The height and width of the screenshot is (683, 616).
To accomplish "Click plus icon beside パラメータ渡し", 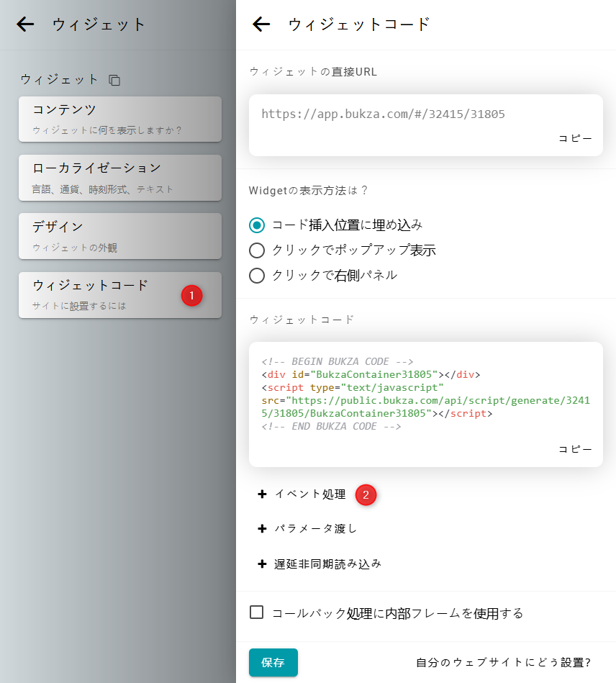I will tap(262, 529).
